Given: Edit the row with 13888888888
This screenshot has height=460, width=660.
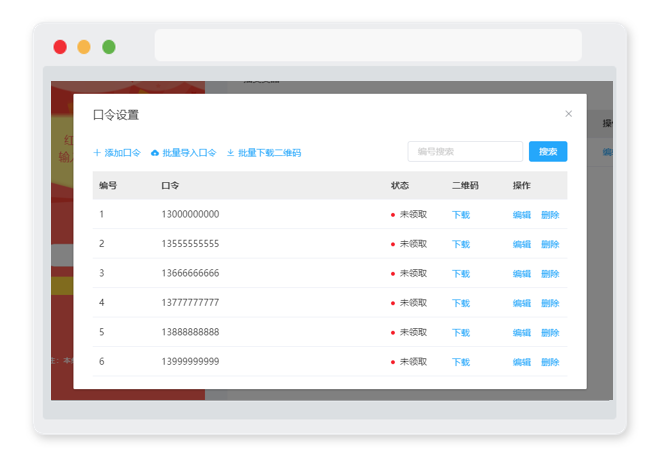Looking at the screenshot, I should pos(522,332).
